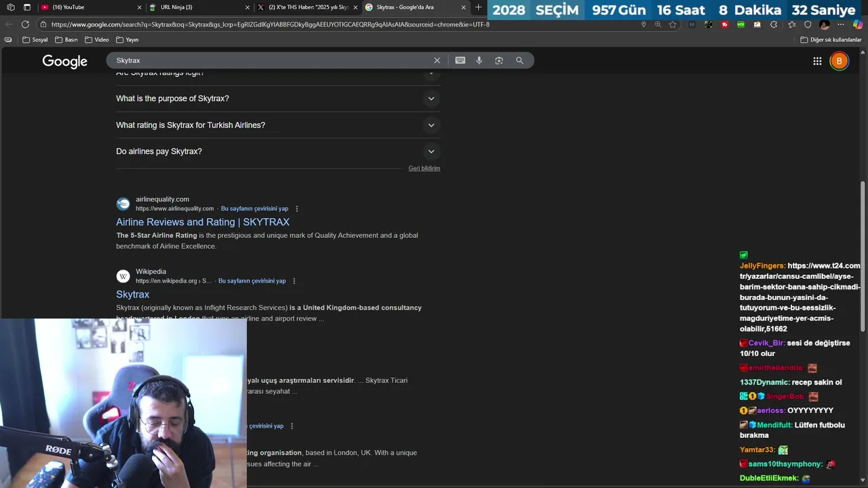The height and width of the screenshot is (488, 868).
Task: Close the Skytrax Google tab
Action: [x=464, y=7]
